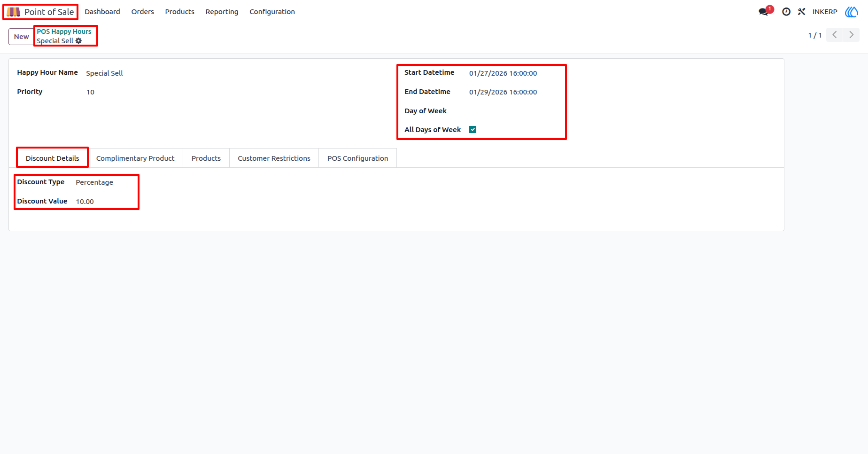Open the Configuration menu
868x454 pixels.
coord(272,12)
